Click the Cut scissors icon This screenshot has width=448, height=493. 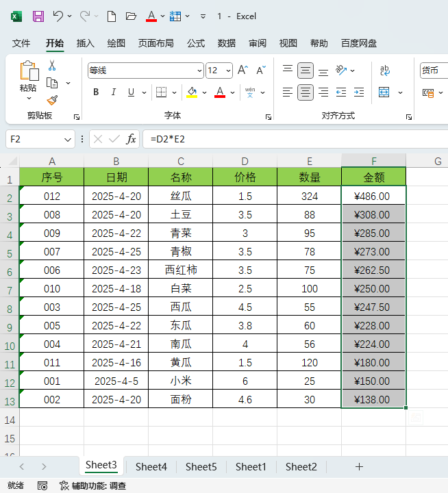click(x=52, y=66)
